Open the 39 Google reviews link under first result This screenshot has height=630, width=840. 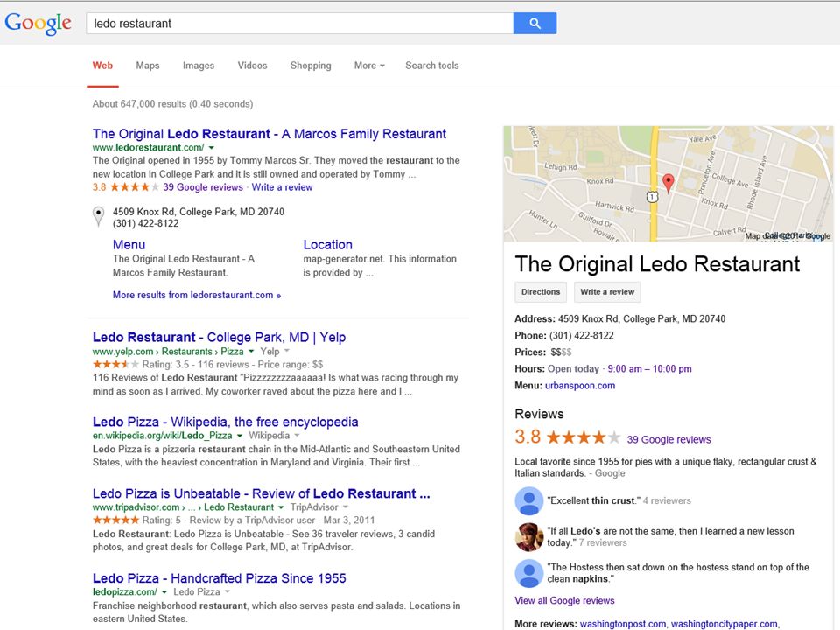(x=203, y=187)
